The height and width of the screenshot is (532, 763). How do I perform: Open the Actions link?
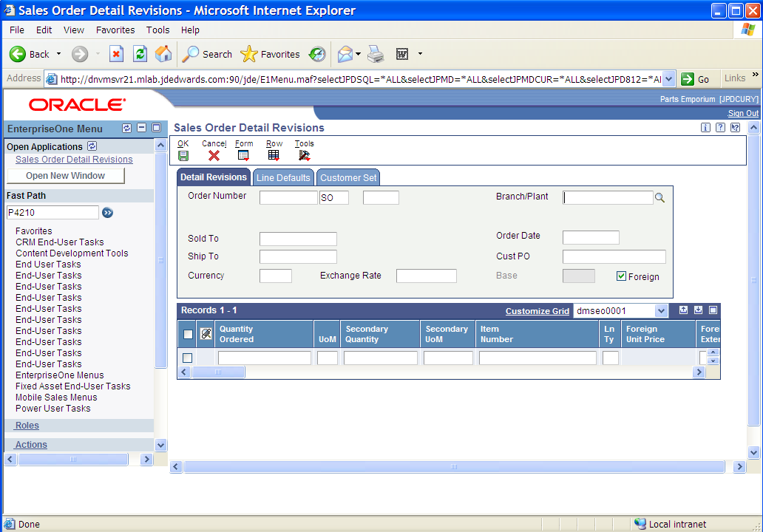point(31,445)
